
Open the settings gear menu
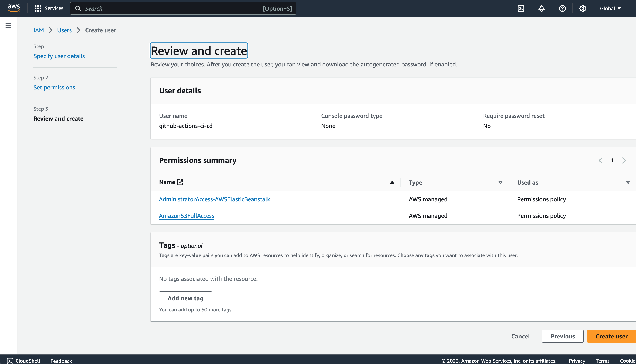[583, 9]
